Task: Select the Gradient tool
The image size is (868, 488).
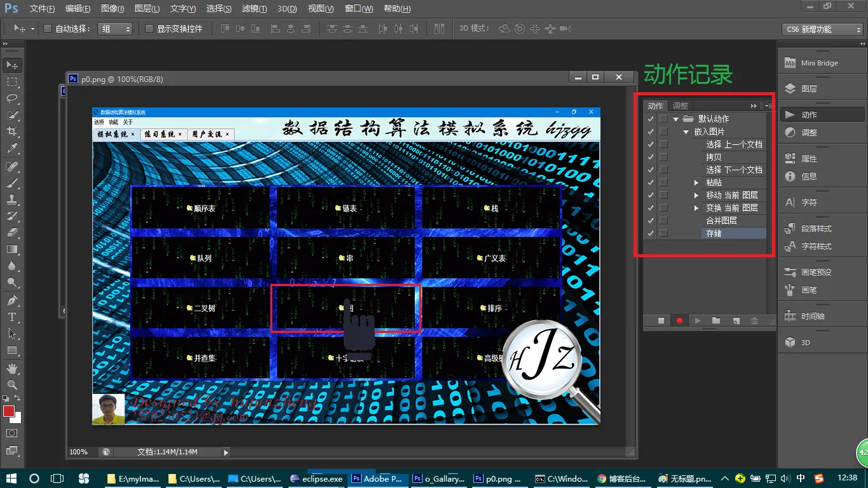Action: click(x=12, y=249)
